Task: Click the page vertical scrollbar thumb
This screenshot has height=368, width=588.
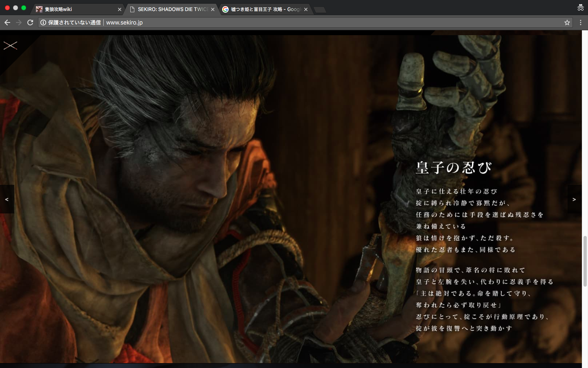Action: (585, 261)
